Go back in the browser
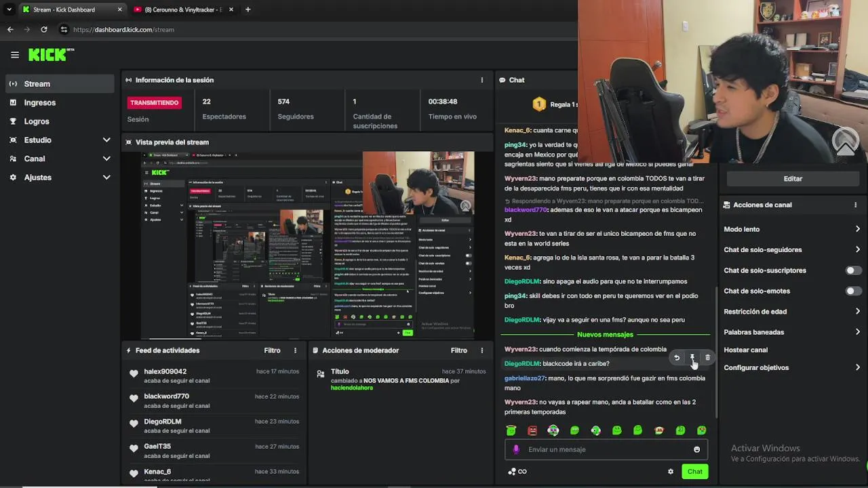Viewport: 868px width, 488px height. click(x=10, y=29)
